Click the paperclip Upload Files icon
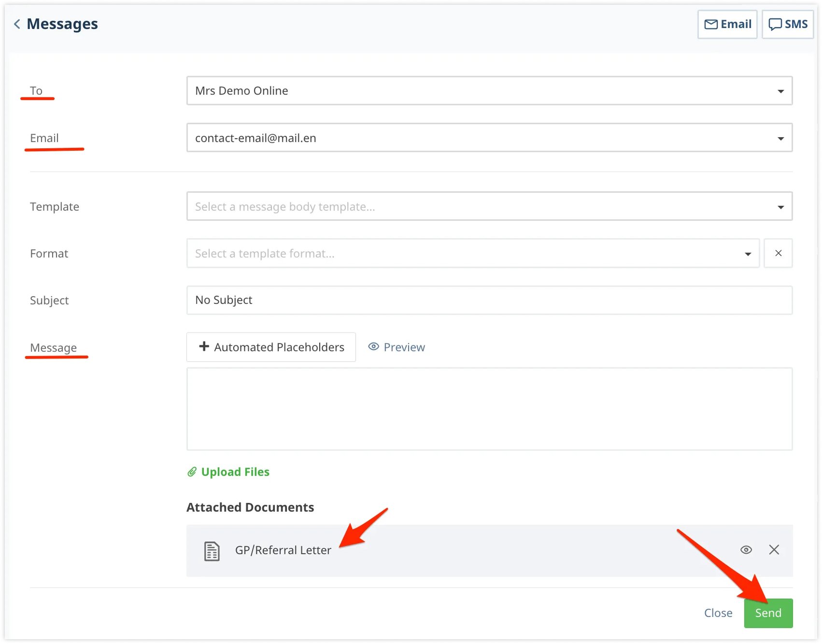The image size is (822, 644). [x=192, y=472]
